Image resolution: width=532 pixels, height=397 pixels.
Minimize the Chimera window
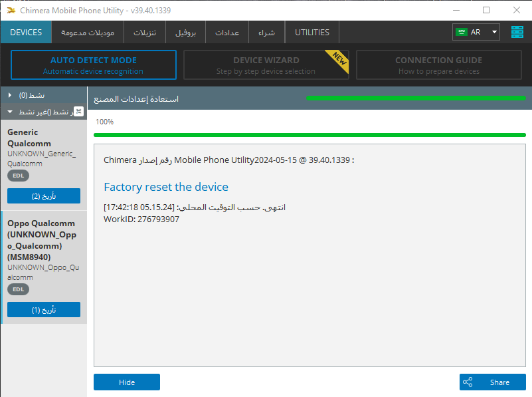point(456,10)
